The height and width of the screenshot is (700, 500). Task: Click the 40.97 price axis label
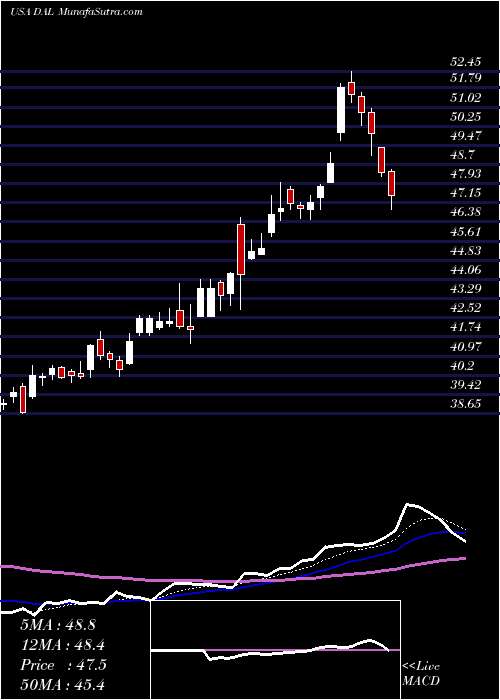466,346
